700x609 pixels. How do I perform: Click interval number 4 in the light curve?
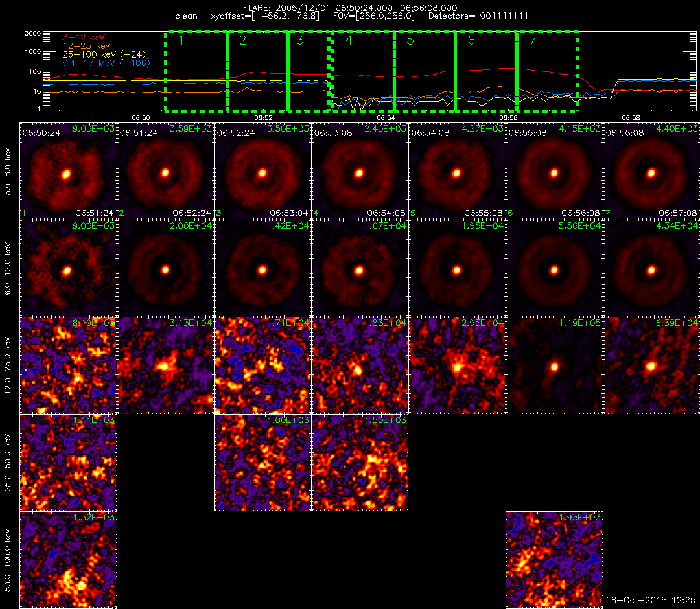point(349,41)
